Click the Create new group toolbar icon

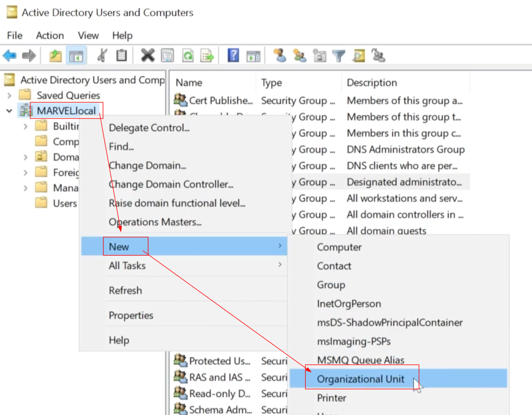(x=300, y=55)
